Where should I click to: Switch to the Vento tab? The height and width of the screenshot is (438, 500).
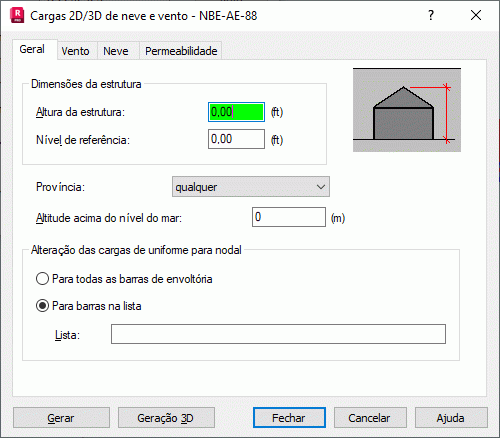pos(76,51)
